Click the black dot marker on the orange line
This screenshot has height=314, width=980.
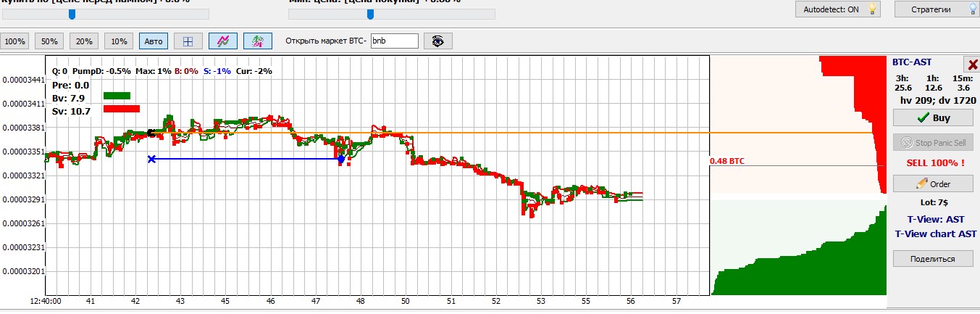[x=150, y=133]
